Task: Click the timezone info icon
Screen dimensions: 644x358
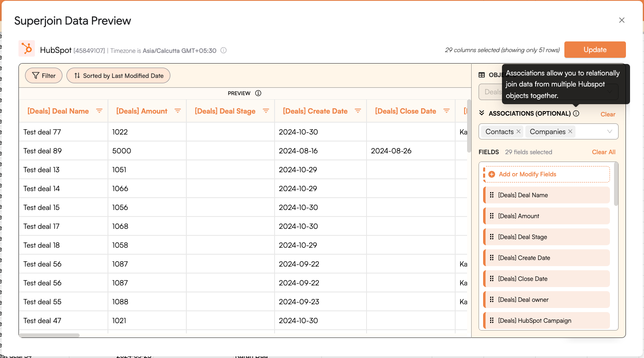Action: (x=224, y=50)
